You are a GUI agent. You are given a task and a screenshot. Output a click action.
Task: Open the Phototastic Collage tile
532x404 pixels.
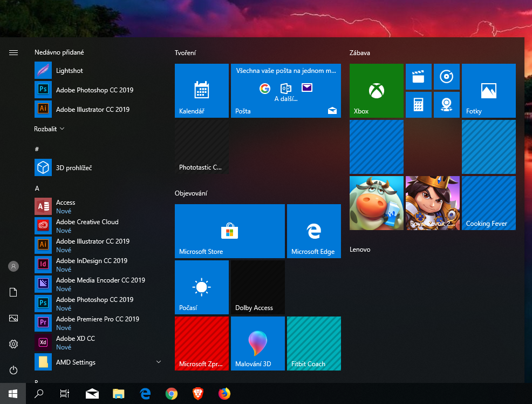pos(202,147)
